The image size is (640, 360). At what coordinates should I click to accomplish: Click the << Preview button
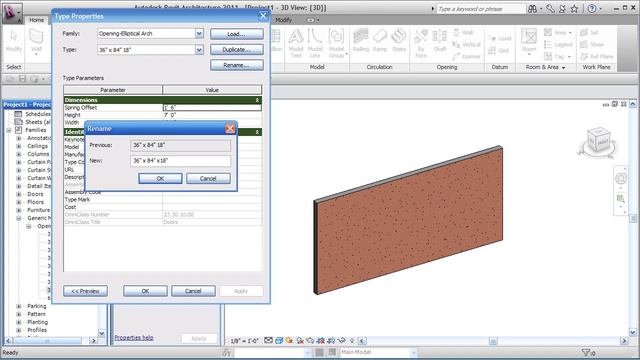[x=85, y=291]
